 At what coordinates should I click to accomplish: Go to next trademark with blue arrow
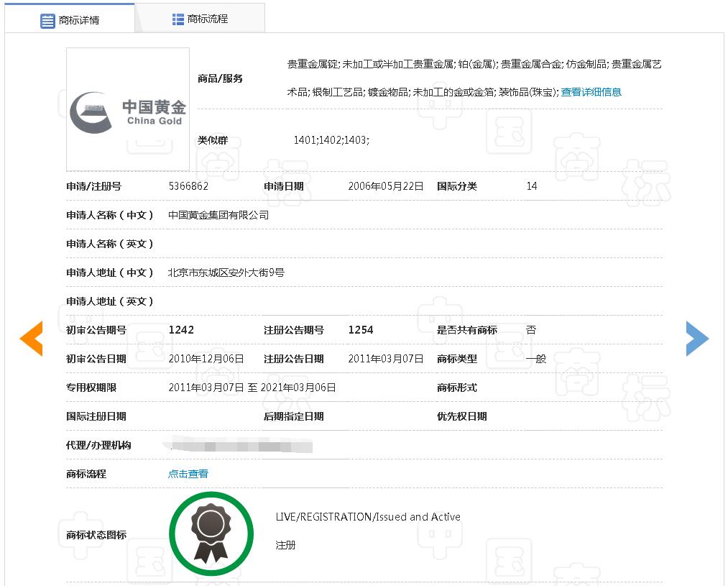696,339
